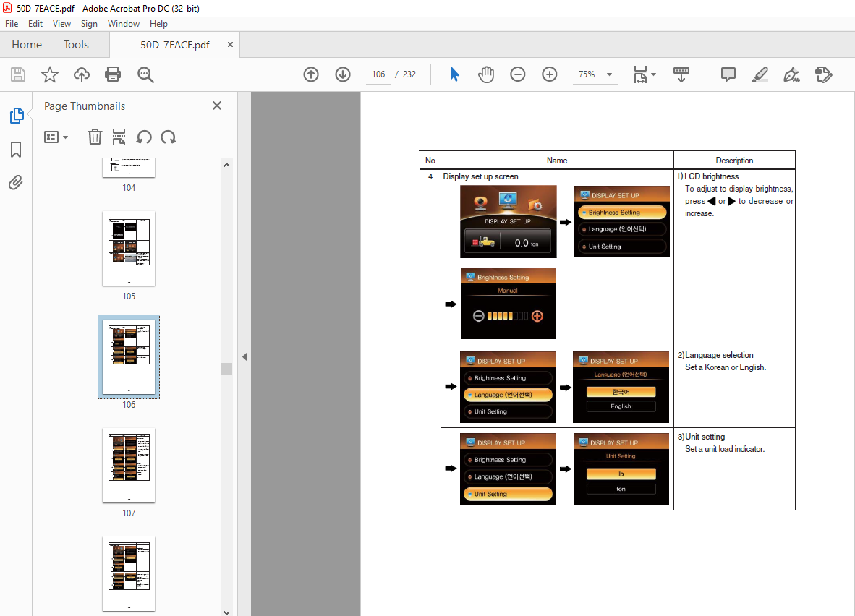Click thumbnail scrollbar up arrow
Image resolution: width=855 pixels, height=616 pixels.
[x=227, y=165]
